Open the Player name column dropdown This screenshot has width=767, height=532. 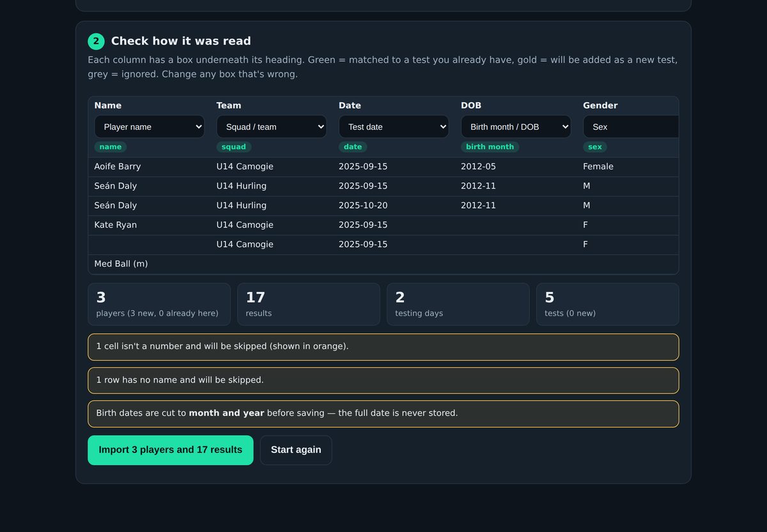150,126
